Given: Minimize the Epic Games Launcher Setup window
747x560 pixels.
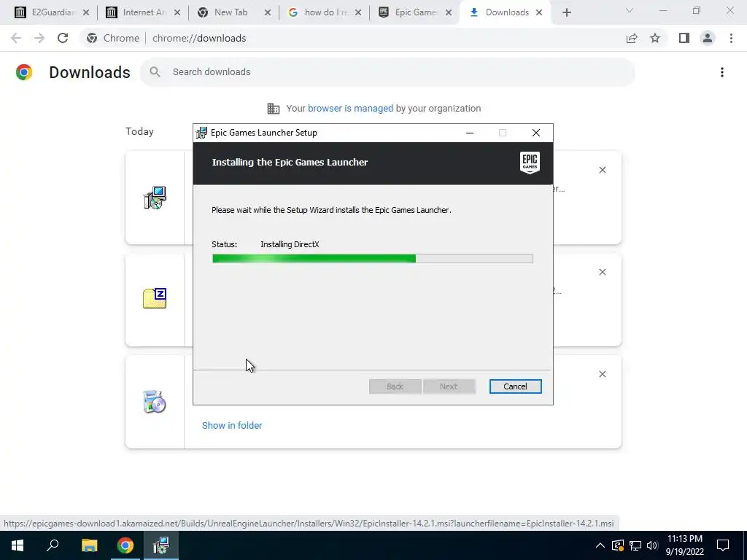Looking at the screenshot, I should [x=470, y=133].
